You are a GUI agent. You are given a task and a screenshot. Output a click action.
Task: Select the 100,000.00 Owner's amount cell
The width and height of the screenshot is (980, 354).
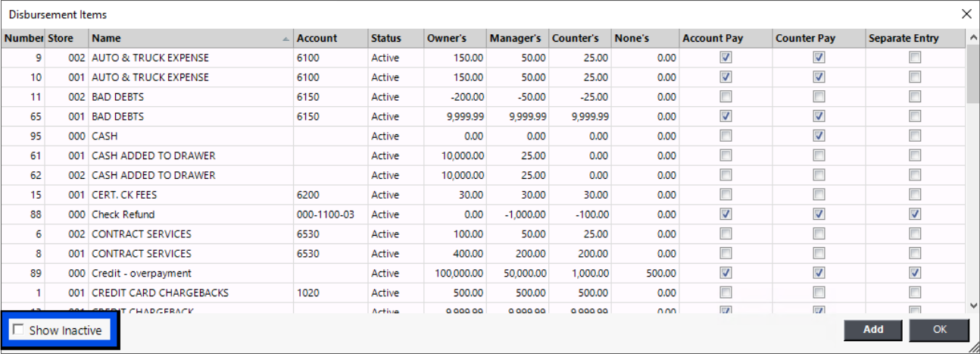[x=460, y=273]
